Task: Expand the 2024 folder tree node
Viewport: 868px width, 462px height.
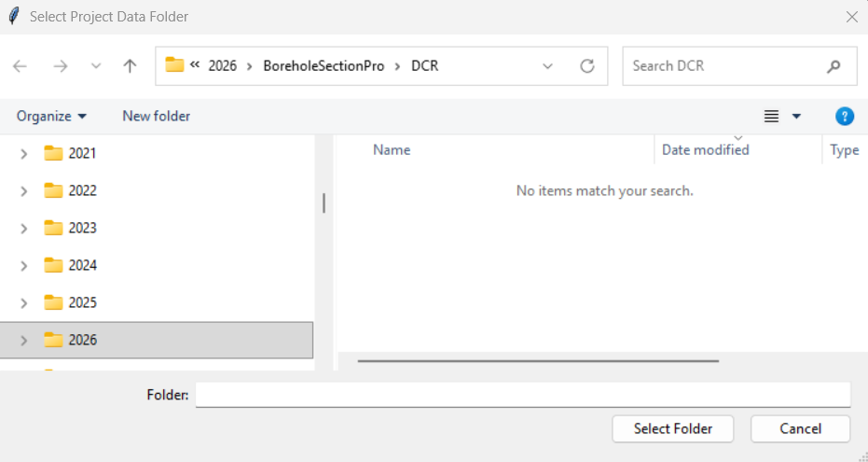Action: pyautogui.click(x=24, y=266)
